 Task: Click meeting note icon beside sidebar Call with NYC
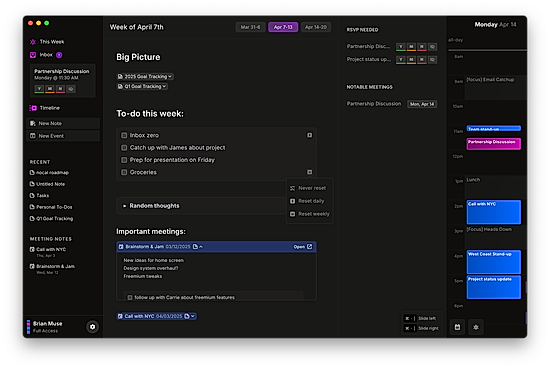pyautogui.click(x=32, y=249)
